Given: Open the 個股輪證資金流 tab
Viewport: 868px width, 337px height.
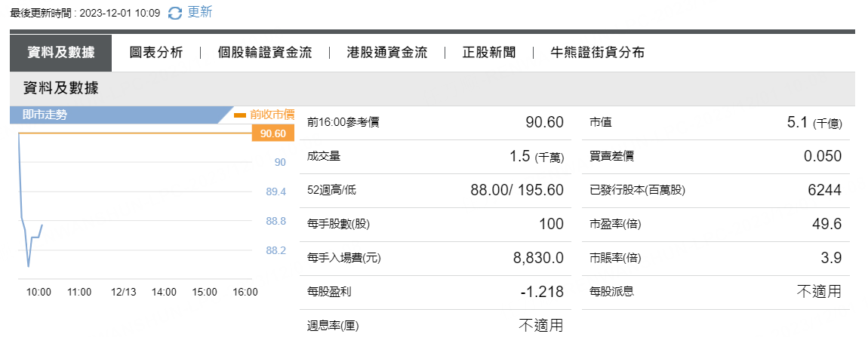Looking at the screenshot, I should click(265, 53).
